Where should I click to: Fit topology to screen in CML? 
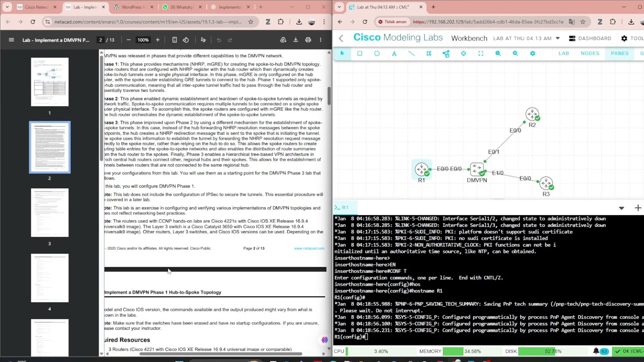coord(480,53)
